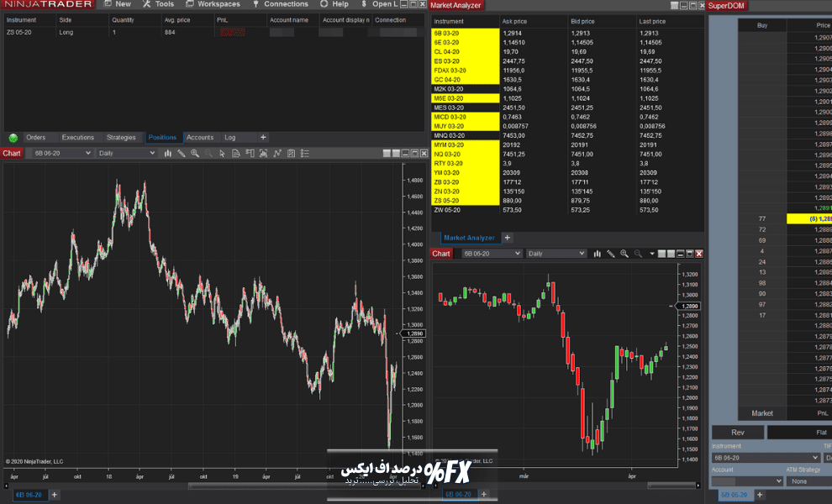Click the 1,2890 price marker on right chart
This screenshot has height=504, width=832.
689,306
